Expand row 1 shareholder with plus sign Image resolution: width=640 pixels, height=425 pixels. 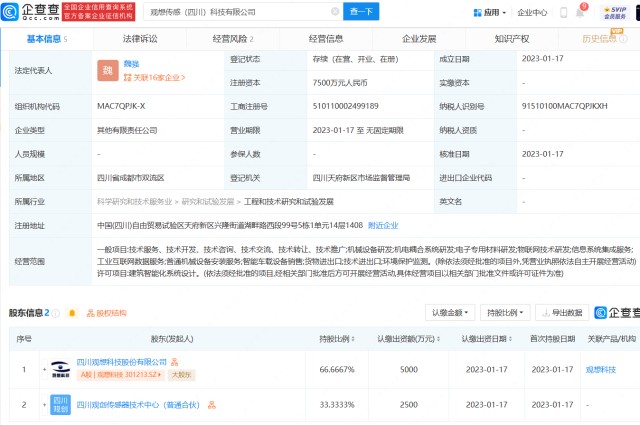(x=44, y=369)
